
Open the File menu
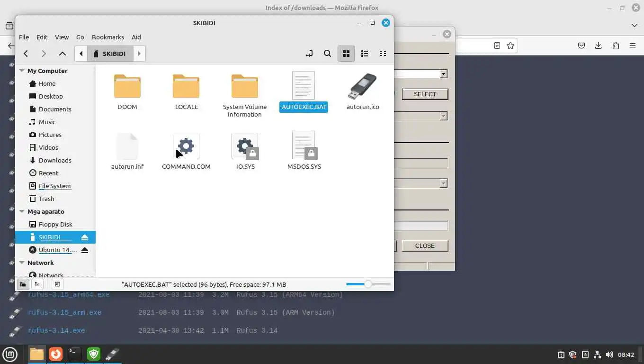[x=24, y=37]
